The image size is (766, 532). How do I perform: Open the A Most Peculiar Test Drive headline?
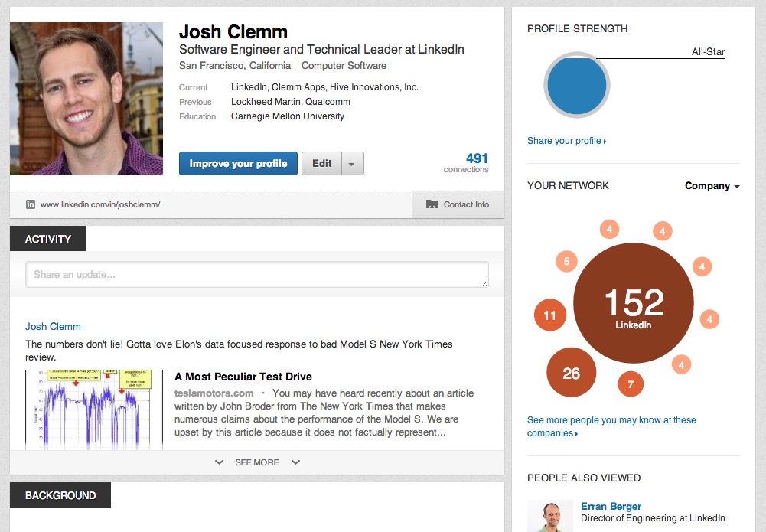pyautogui.click(x=243, y=377)
